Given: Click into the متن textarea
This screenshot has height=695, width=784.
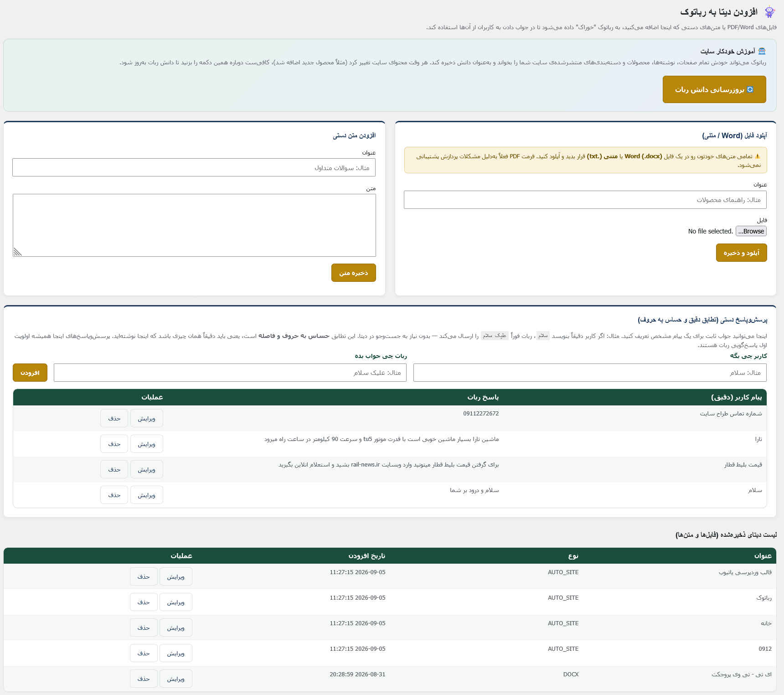Looking at the screenshot, I should [x=194, y=225].
